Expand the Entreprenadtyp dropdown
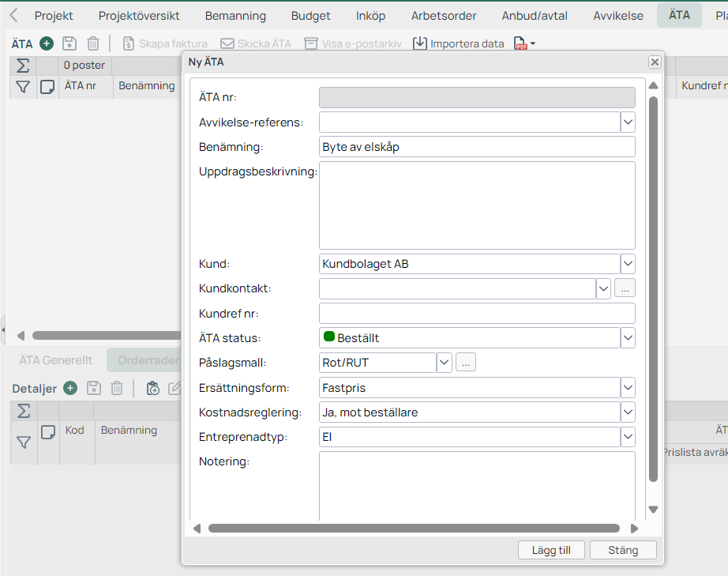 628,437
